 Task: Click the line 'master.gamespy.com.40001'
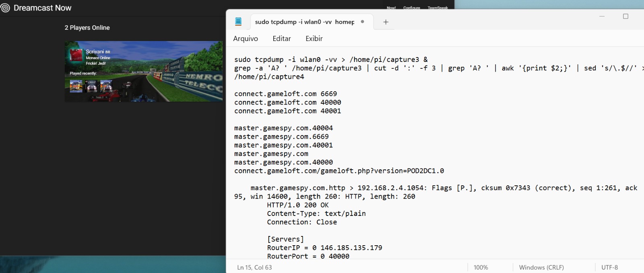283,145
